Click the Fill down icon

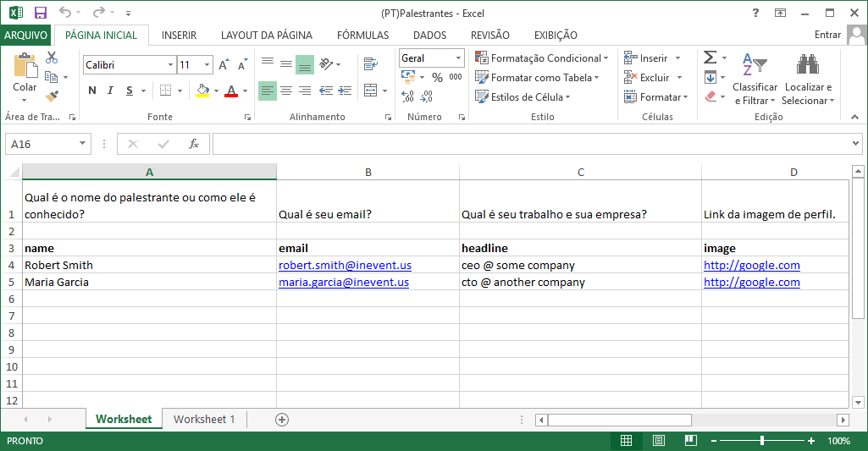pos(710,78)
